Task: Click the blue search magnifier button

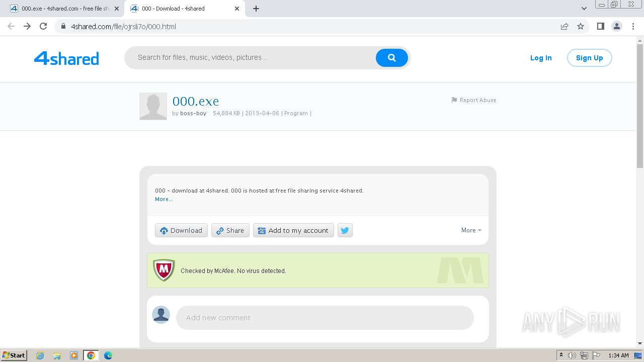Action: coord(391,58)
